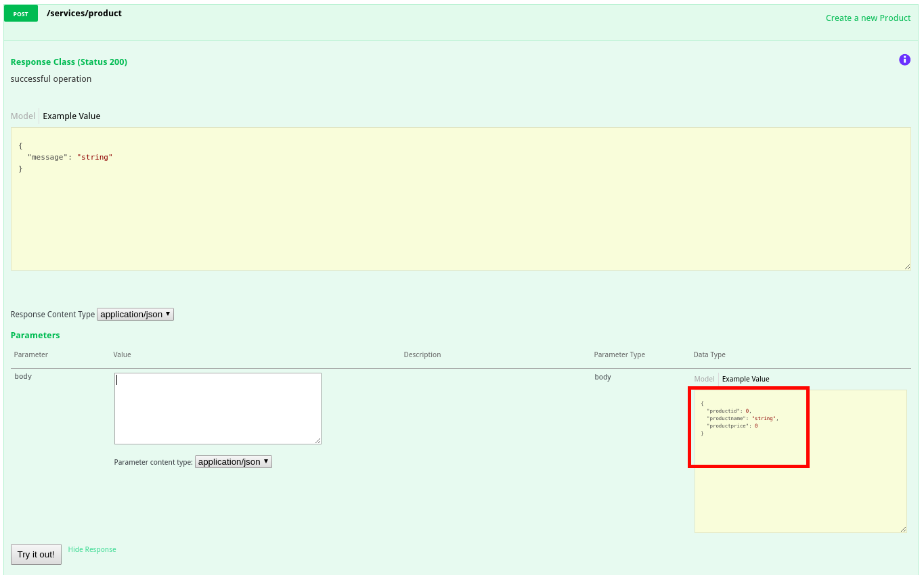The height and width of the screenshot is (575, 924).
Task: Click resize grip of Data Type example box
Action: point(903,529)
